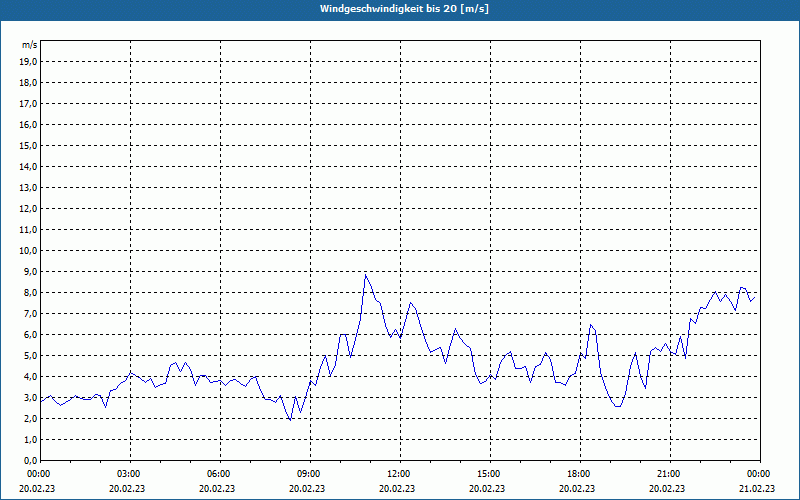Click the 15:00 time axis label
Screen dimensions: 800x500
pos(490,474)
